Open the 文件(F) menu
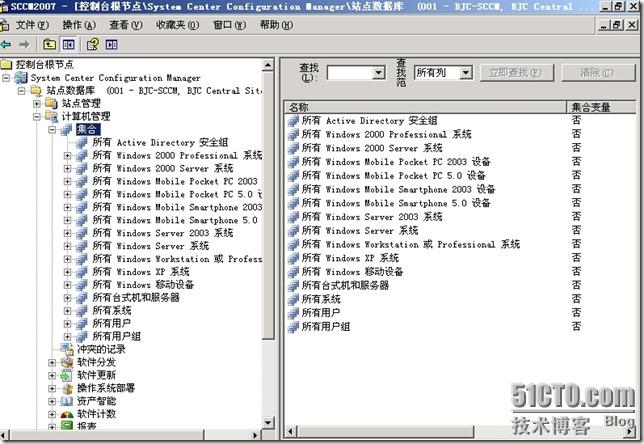 (32, 25)
